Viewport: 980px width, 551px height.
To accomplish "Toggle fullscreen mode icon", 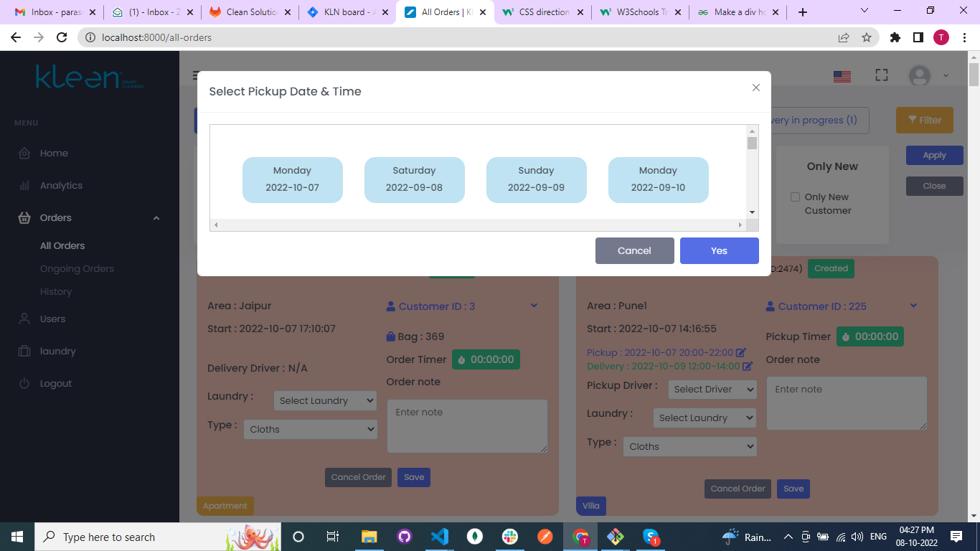I will click(x=882, y=75).
